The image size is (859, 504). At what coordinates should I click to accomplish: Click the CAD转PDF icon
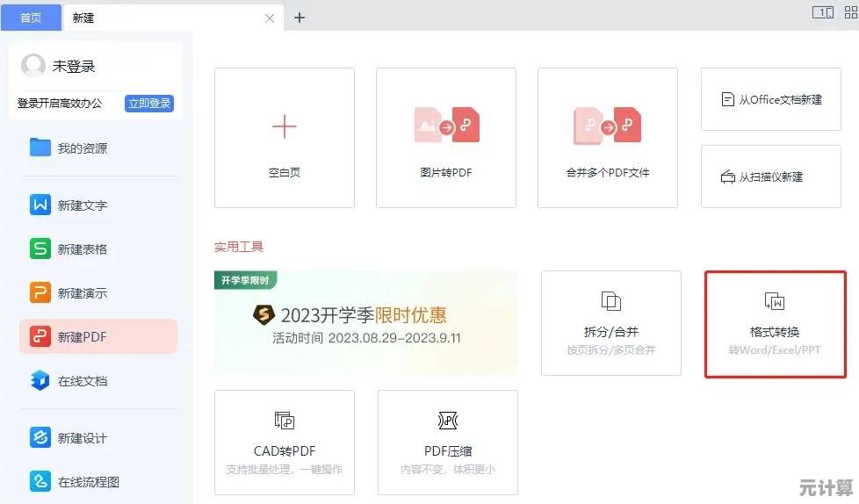tap(285, 421)
